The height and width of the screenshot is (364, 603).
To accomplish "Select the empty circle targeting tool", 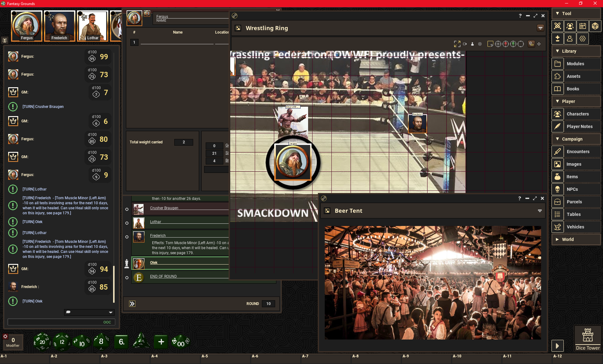I will [x=521, y=44].
